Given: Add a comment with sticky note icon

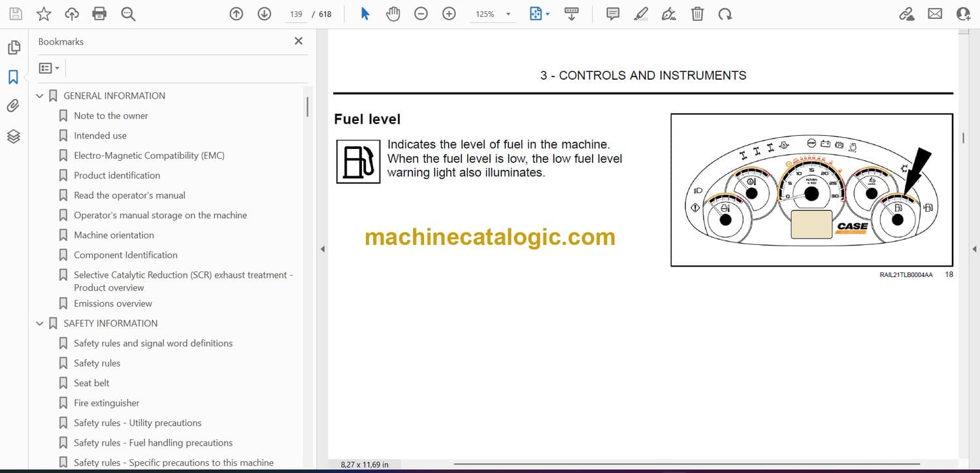Looking at the screenshot, I should (x=612, y=14).
